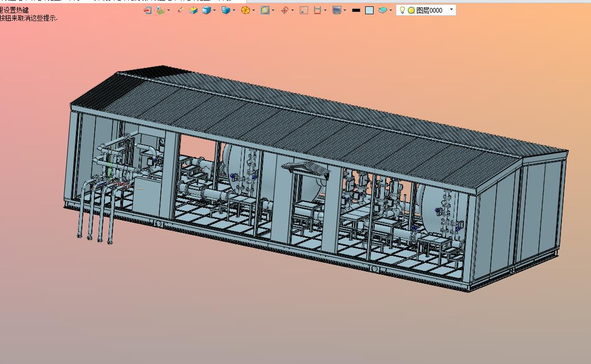This screenshot has width=591, height=364.
Task: Click the hint text 设置热键
Action: tap(16, 10)
